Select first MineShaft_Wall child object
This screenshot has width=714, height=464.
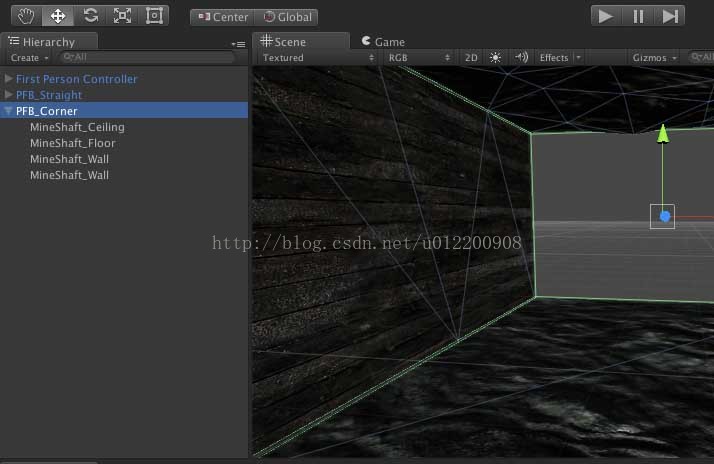point(69,159)
